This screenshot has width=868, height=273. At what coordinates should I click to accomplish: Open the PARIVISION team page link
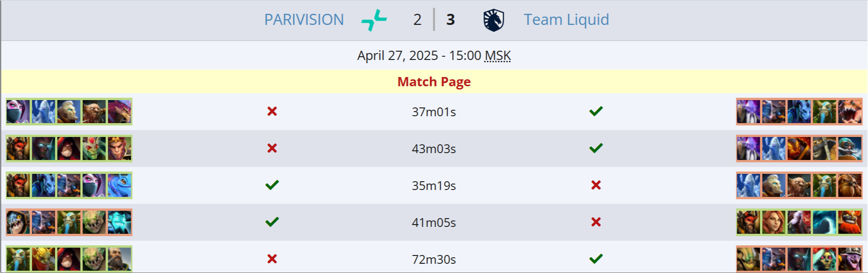tap(304, 20)
